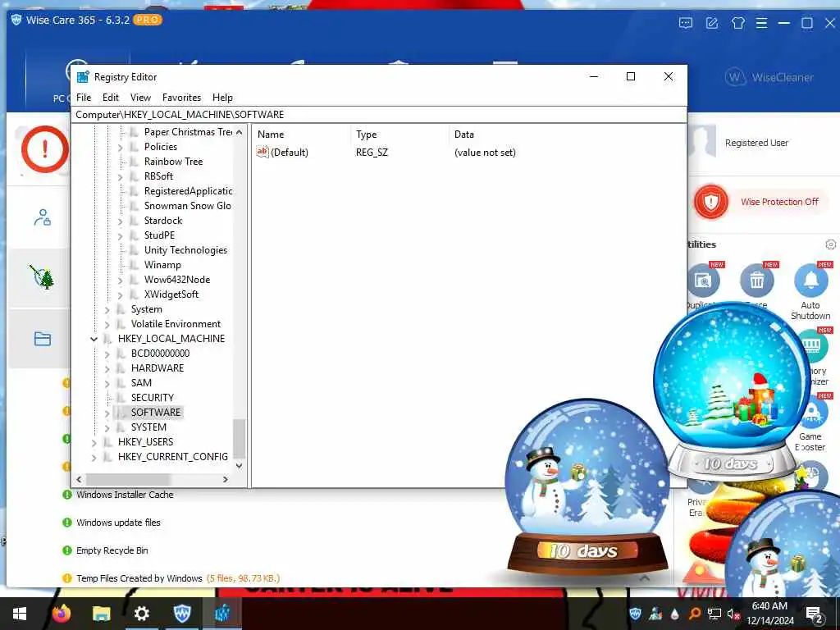Click the tree pane scroll-left arrow
This screenshot has height=630, width=840.
tap(80, 479)
